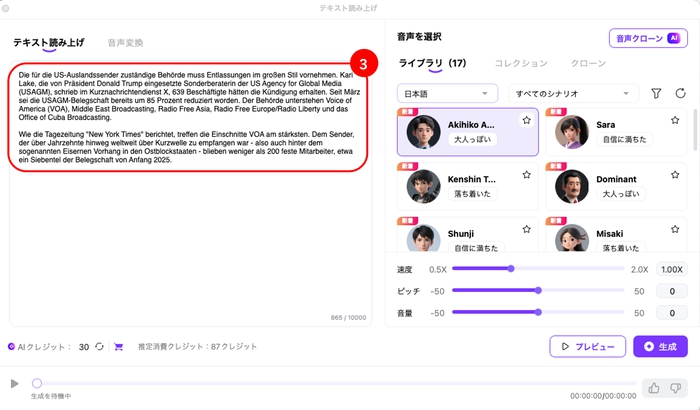
Task: Click the volume value field
Action: click(x=671, y=313)
